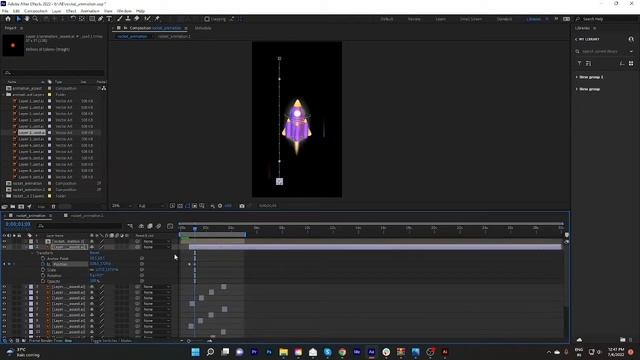This screenshot has width=640, height=360.
Task: Hide layer 2 with its eye toggle
Action: pyautogui.click(x=4, y=247)
